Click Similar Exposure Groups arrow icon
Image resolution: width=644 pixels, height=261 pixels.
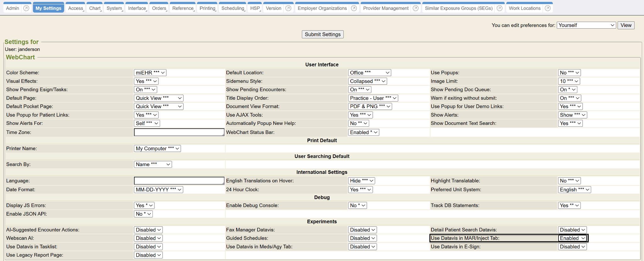click(499, 8)
